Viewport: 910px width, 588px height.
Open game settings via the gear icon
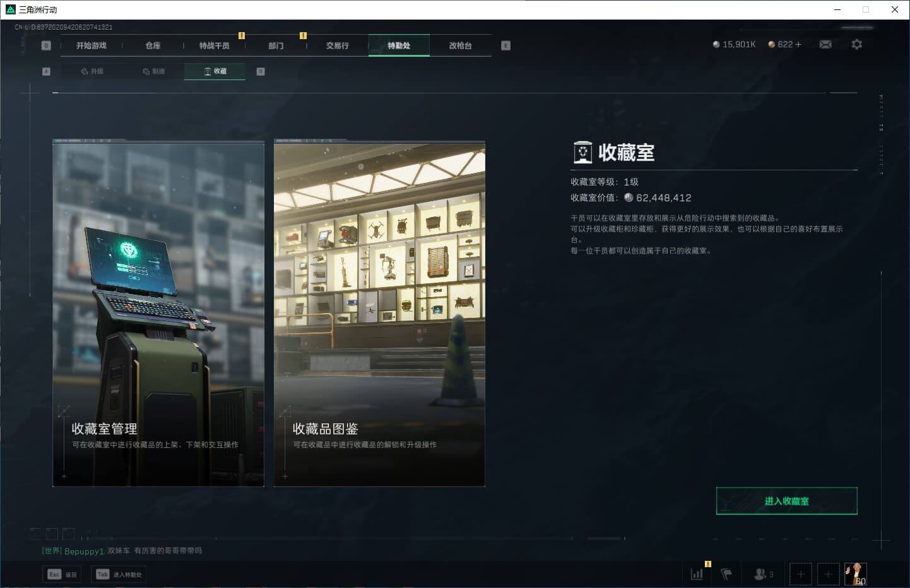coord(856,44)
